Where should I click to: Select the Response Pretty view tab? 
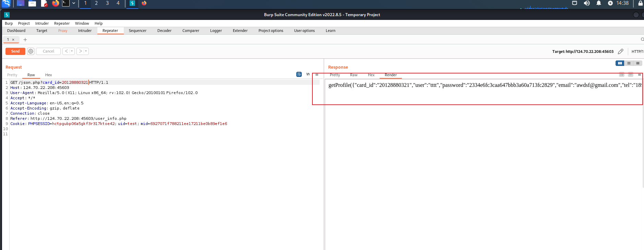335,75
